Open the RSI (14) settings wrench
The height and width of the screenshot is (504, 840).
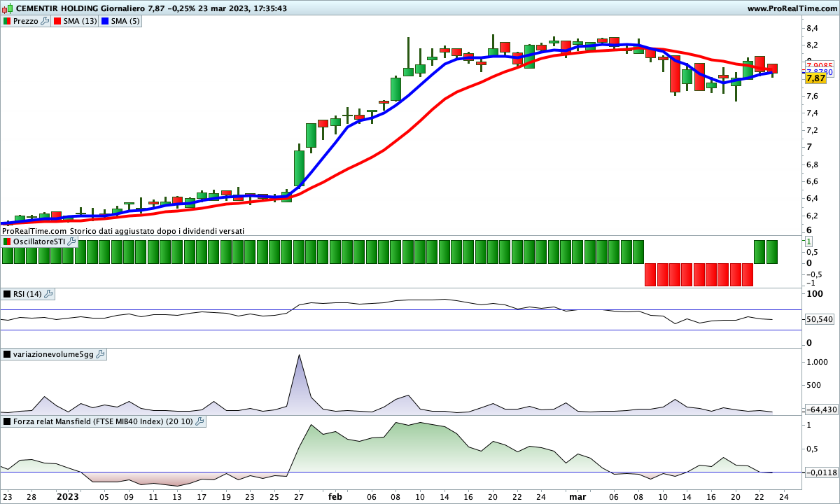click(x=48, y=294)
